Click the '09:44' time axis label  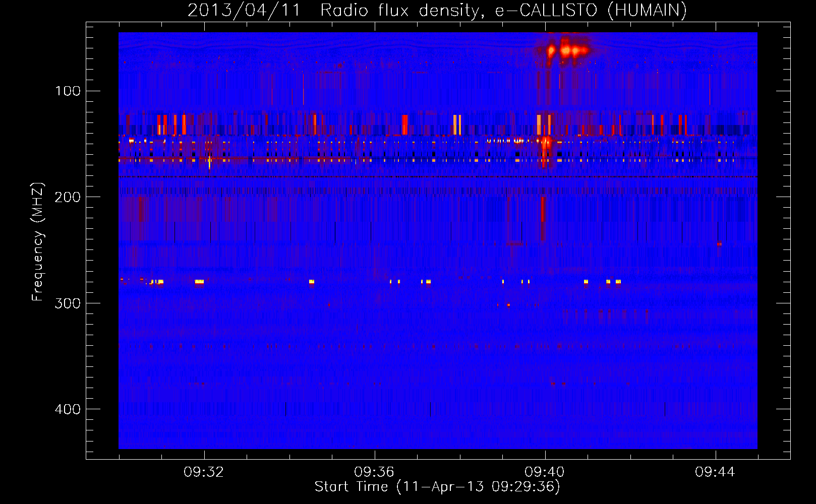(715, 472)
